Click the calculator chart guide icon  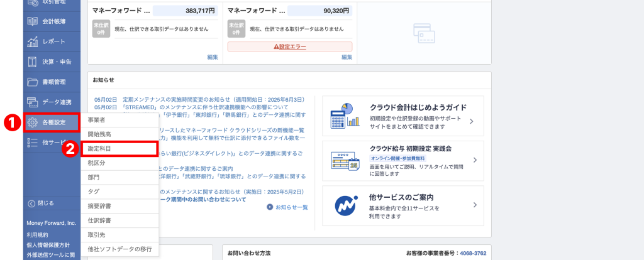(345, 116)
